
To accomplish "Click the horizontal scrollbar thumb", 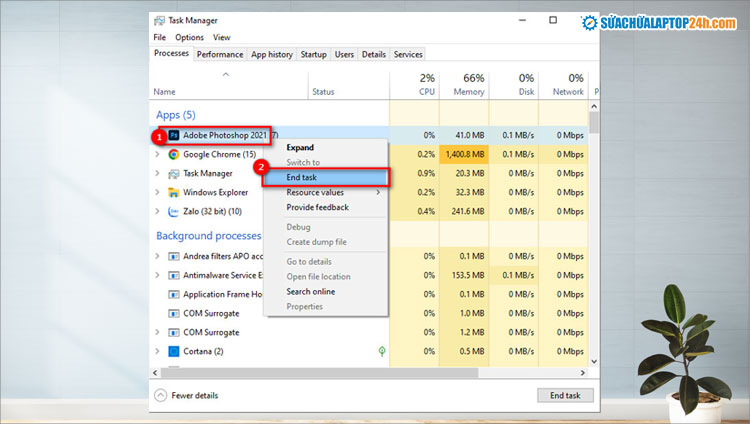I will 319,373.
